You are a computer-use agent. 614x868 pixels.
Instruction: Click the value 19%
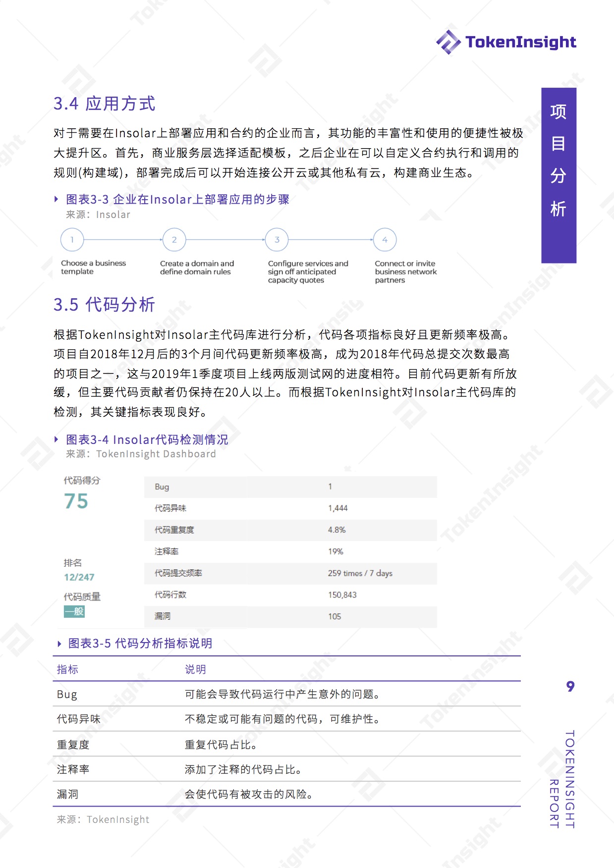(335, 551)
